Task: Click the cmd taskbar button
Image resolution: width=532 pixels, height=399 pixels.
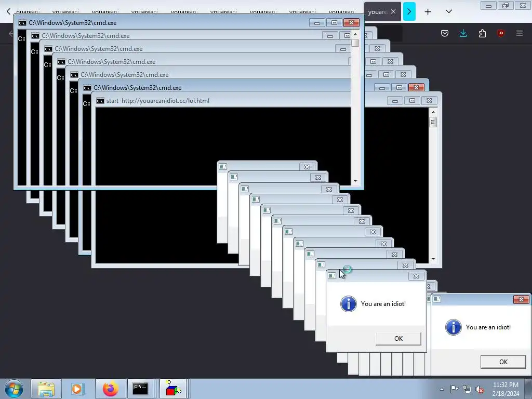Action: (140, 389)
